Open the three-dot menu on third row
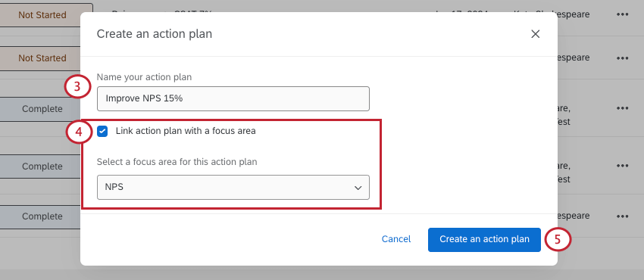Viewport: 644px width, 280px height. [x=622, y=108]
